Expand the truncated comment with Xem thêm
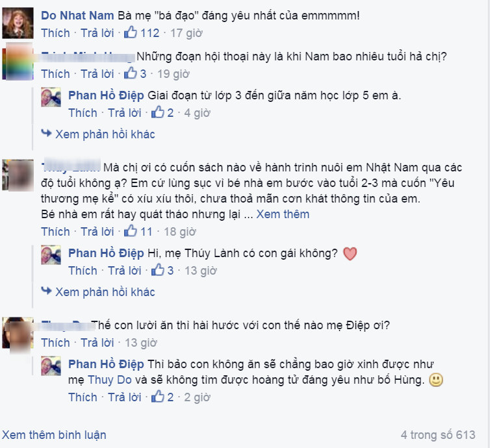The width and height of the screenshot is (490, 448). pyautogui.click(x=283, y=214)
